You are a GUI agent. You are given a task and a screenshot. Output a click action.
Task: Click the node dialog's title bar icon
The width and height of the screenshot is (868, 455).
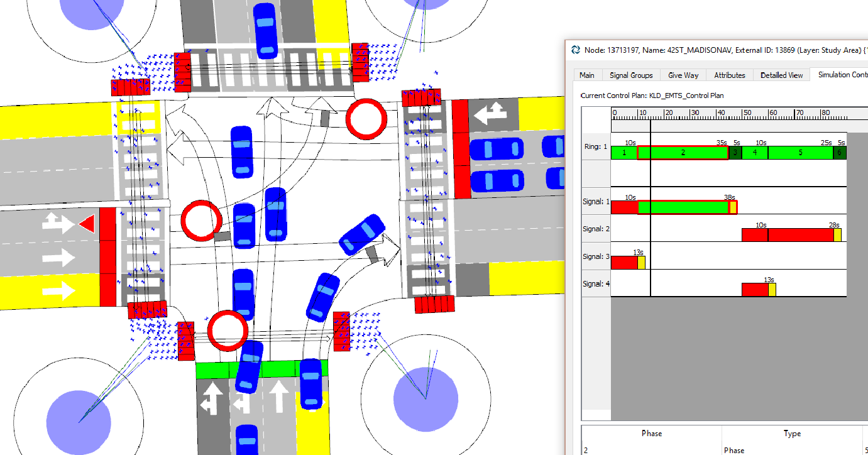click(x=575, y=50)
